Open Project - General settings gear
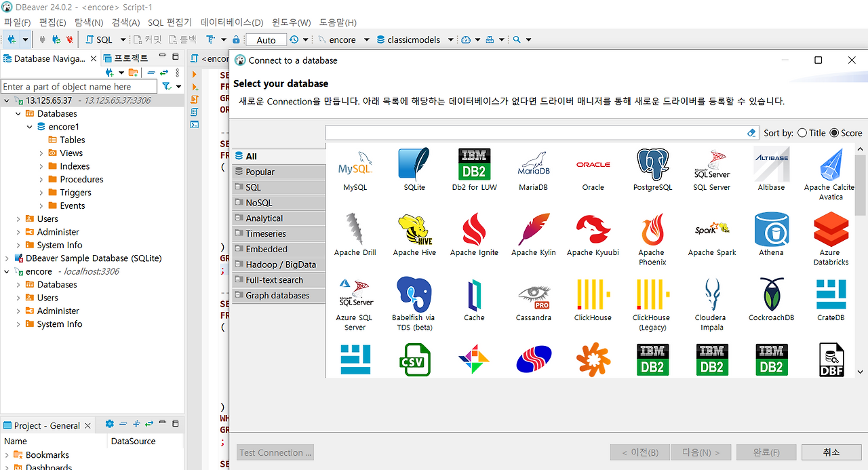This screenshot has width=868, height=470. pos(110,425)
